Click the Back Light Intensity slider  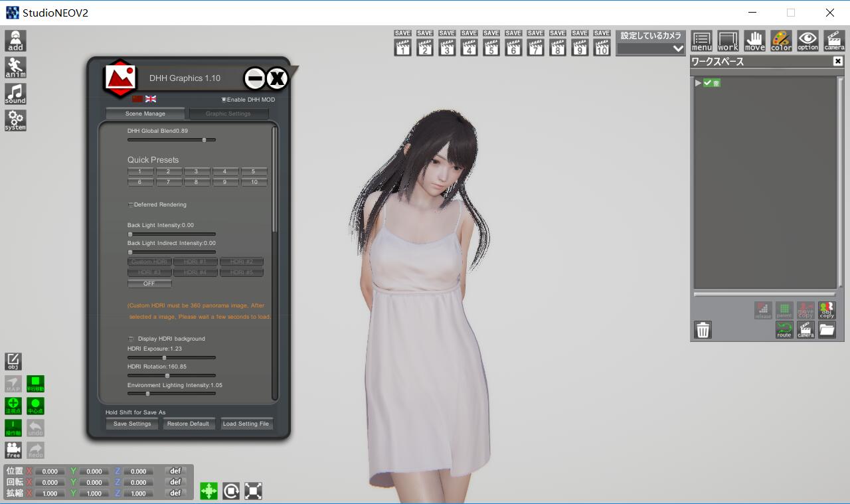(x=171, y=234)
